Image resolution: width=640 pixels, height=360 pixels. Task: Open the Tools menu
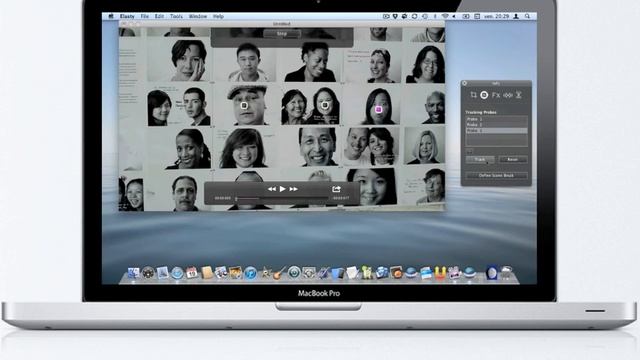point(176,16)
